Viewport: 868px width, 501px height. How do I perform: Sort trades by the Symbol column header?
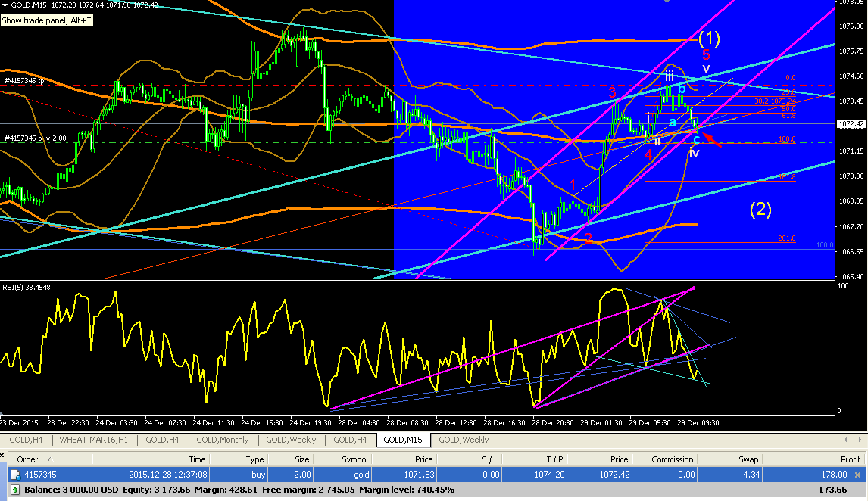pyautogui.click(x=342, y=459)
